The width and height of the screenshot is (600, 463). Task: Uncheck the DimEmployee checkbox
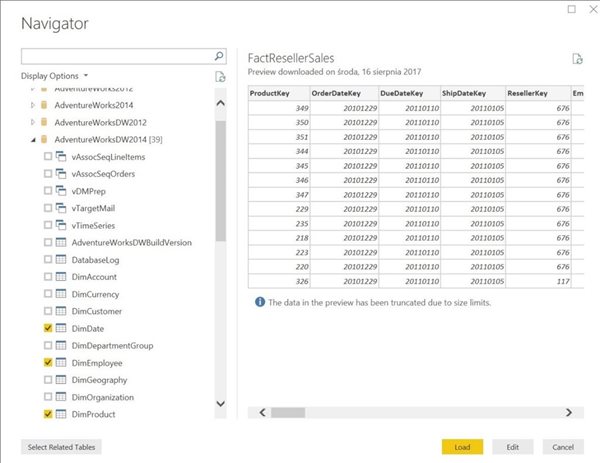click(x=48, y=362)
